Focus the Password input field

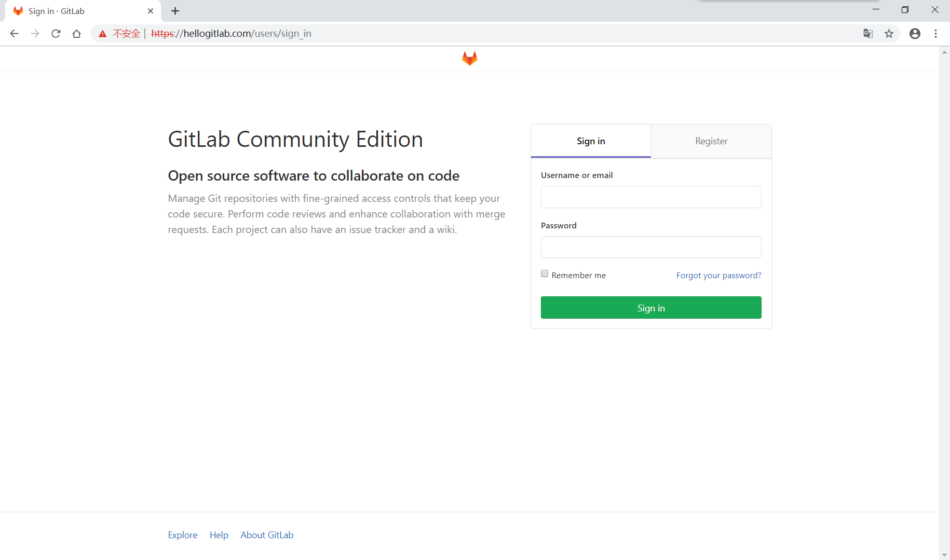(x=651, y=247)
